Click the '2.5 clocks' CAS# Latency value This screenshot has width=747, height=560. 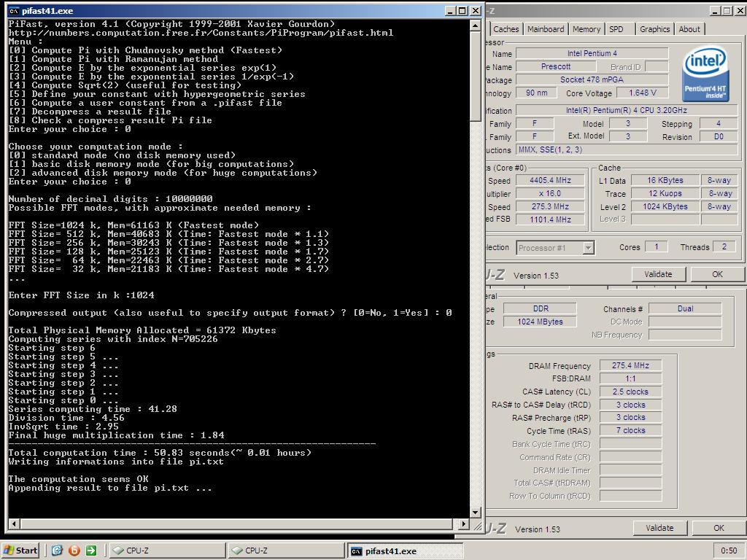630,392
